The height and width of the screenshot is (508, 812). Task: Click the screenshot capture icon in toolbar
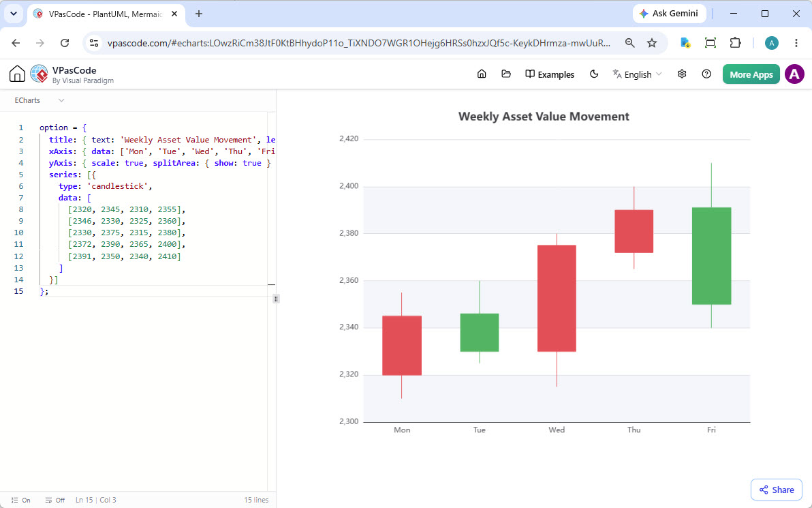(710, 43)
